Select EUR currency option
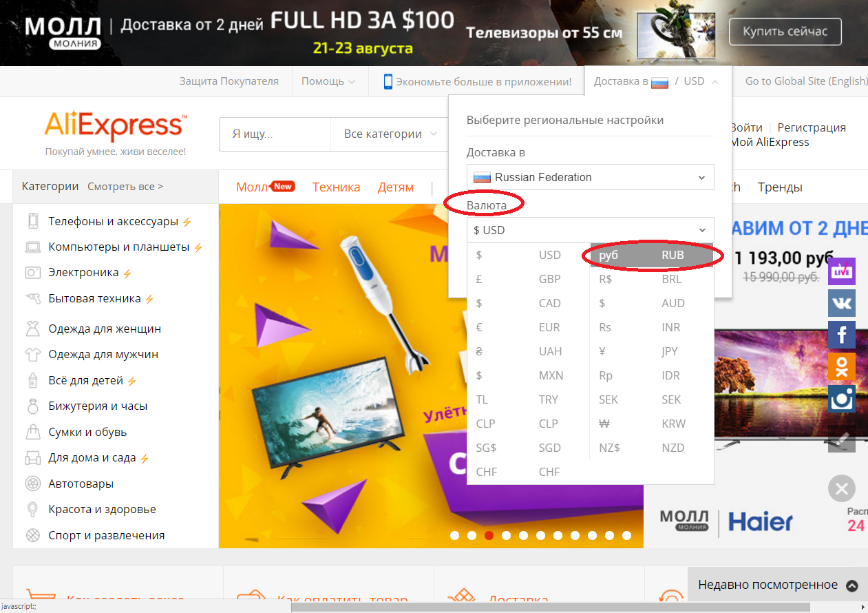The height and width of the screenshot is (613, 868). pyautogui.click(x=528, y=327)
